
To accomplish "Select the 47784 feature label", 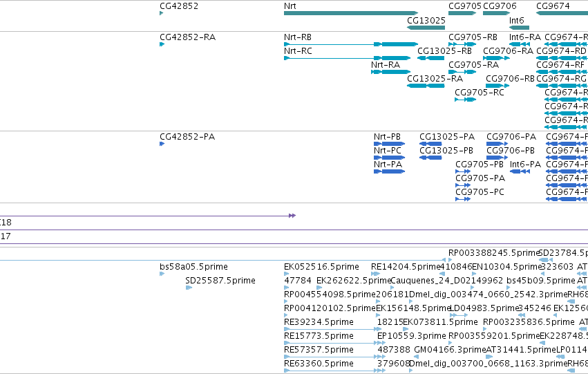I will tap(297, 281).
